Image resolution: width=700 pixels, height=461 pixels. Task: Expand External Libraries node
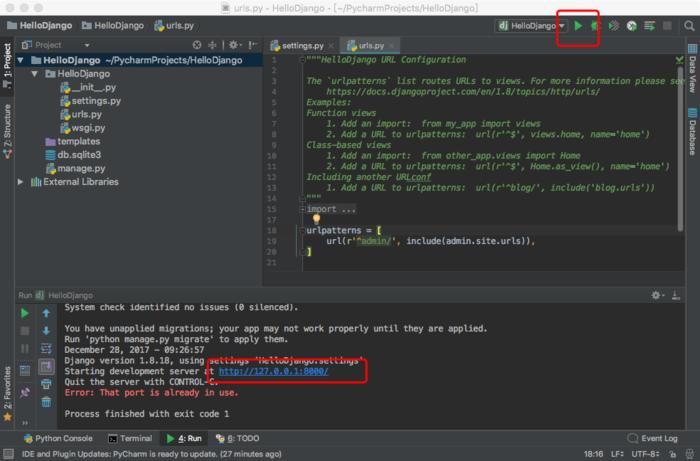20,182
